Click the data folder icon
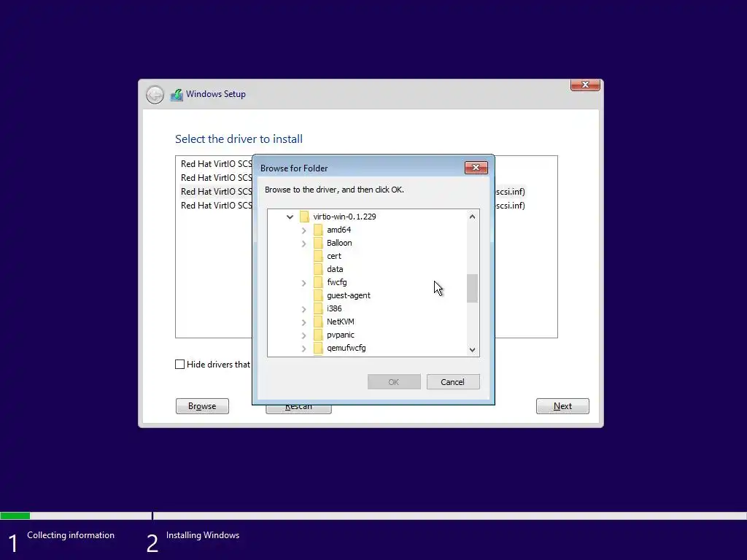This screenshot has height=560, width=747. pos(318,269)
